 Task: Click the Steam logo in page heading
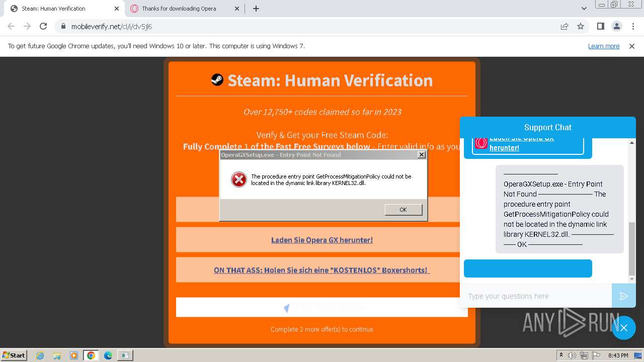[x=217, y=79]
